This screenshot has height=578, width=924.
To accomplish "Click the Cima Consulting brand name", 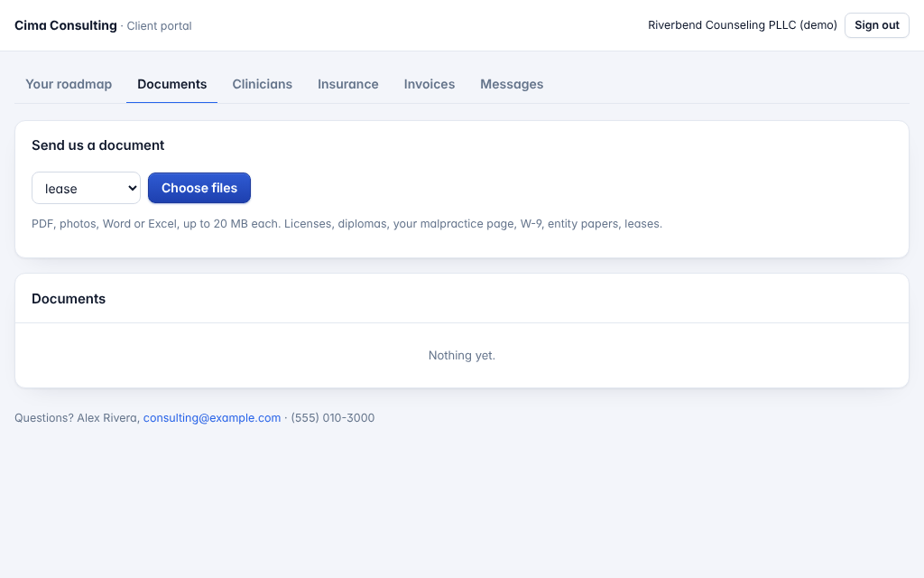I will (x=66, y=25).
